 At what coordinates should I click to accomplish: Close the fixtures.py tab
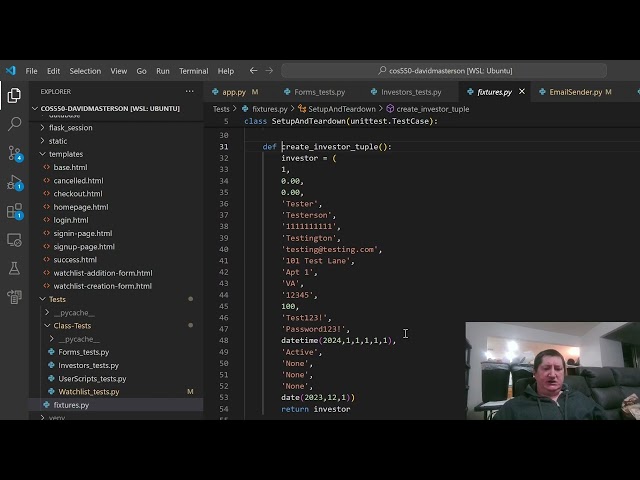click(x=522, y=92)
